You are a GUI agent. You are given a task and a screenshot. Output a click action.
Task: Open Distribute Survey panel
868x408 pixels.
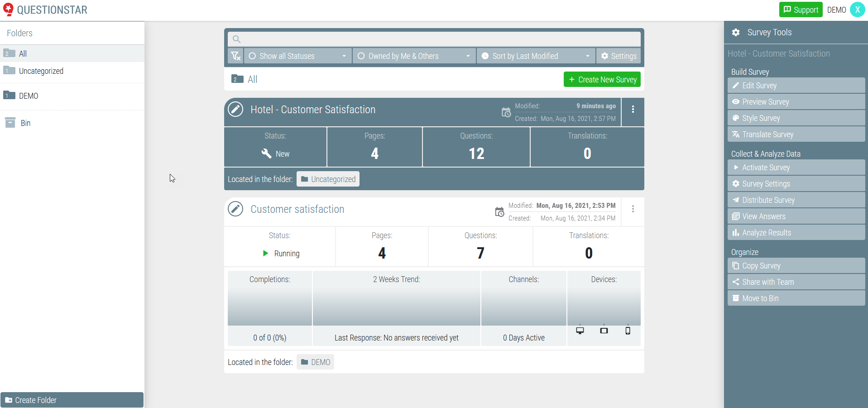pos(796,200)
